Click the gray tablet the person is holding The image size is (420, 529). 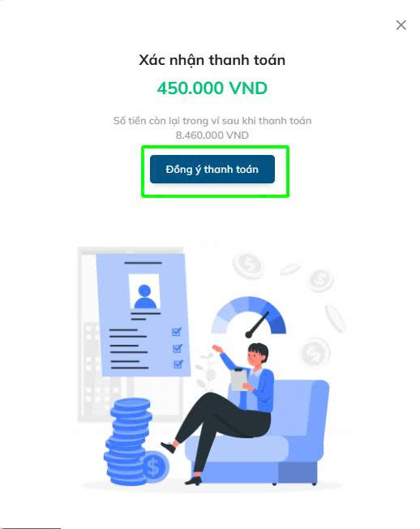click(x=239, y=380)
